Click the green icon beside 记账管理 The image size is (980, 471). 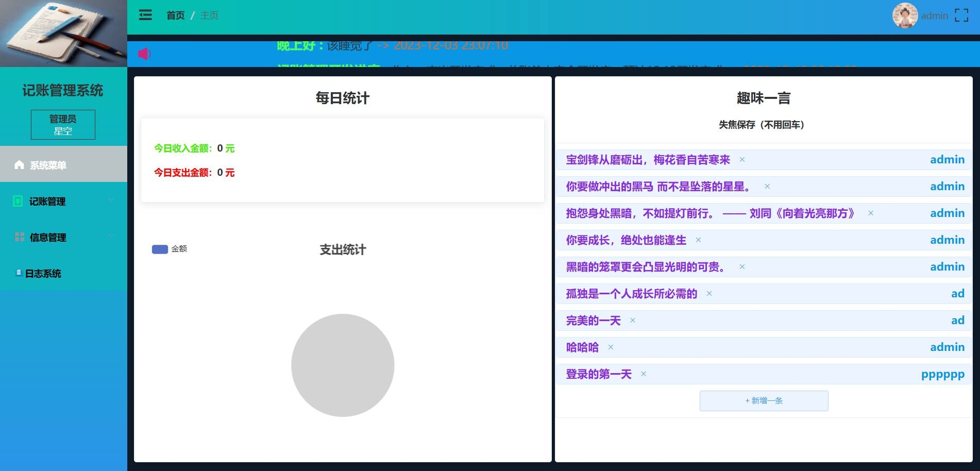click(x=18, y=201)
